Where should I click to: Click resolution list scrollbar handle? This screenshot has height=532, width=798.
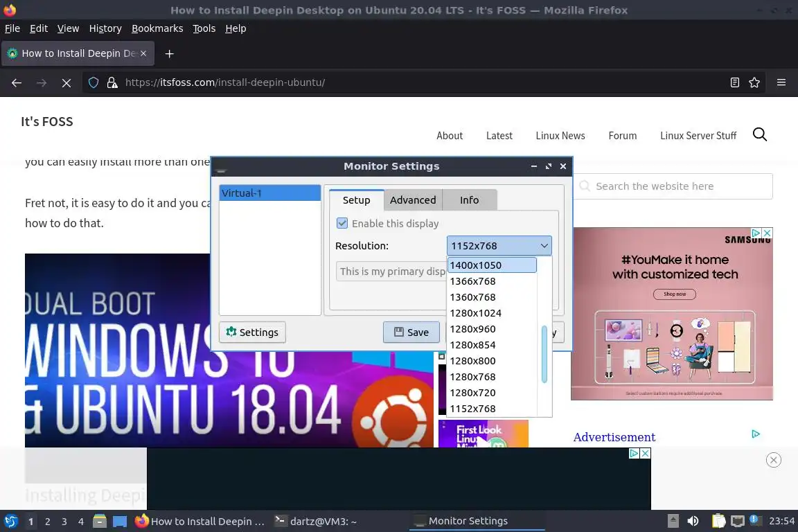point(544,354)
